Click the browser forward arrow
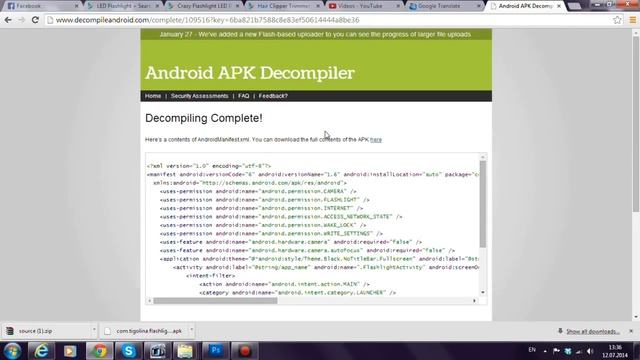This screenshot has height=360, width=640. pyautogui.click(x=22, y=20)
